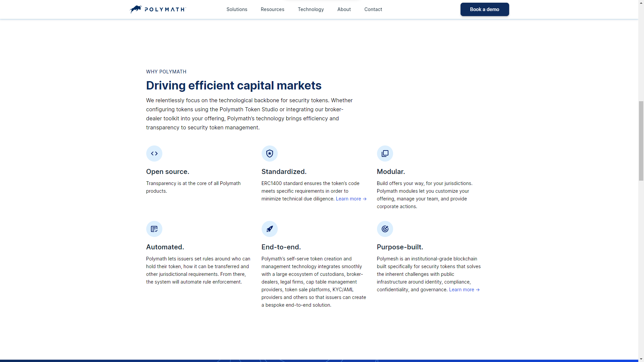
Task: Open the Technology menu
Action: [311, 9]
